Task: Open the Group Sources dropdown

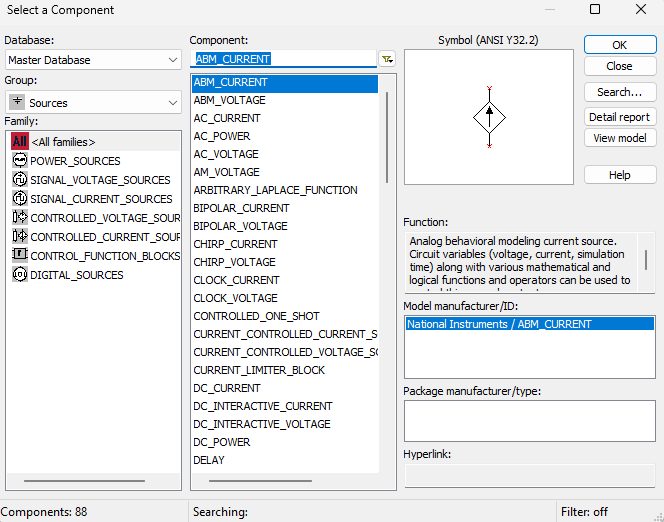Action: point(93,102)
